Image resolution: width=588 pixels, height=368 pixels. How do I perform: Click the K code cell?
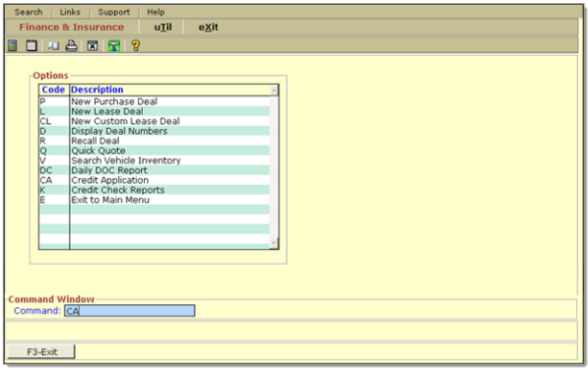[x=54, y=190]
